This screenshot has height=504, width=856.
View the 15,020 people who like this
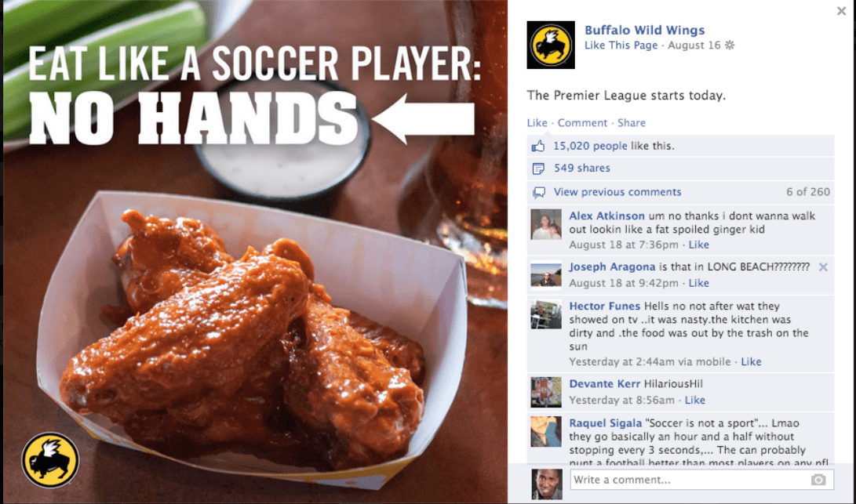tap(590, 146)
